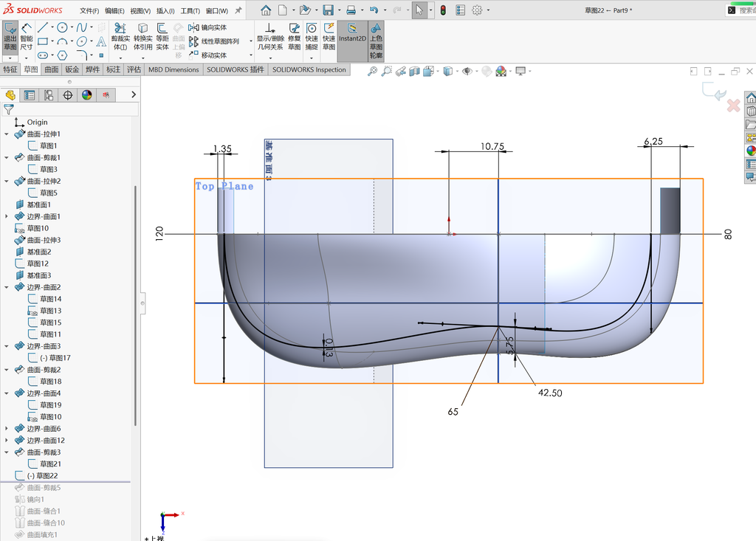
Task: Select the 智能尺寸 smart dimension tool
Action: [27, 36]
